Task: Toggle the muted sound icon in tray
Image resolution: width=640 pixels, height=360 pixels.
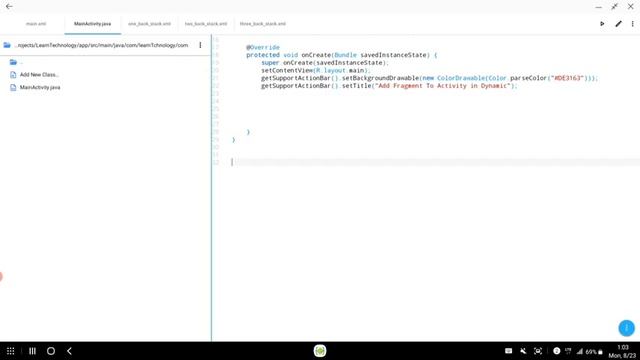Action: coord(523,351)
